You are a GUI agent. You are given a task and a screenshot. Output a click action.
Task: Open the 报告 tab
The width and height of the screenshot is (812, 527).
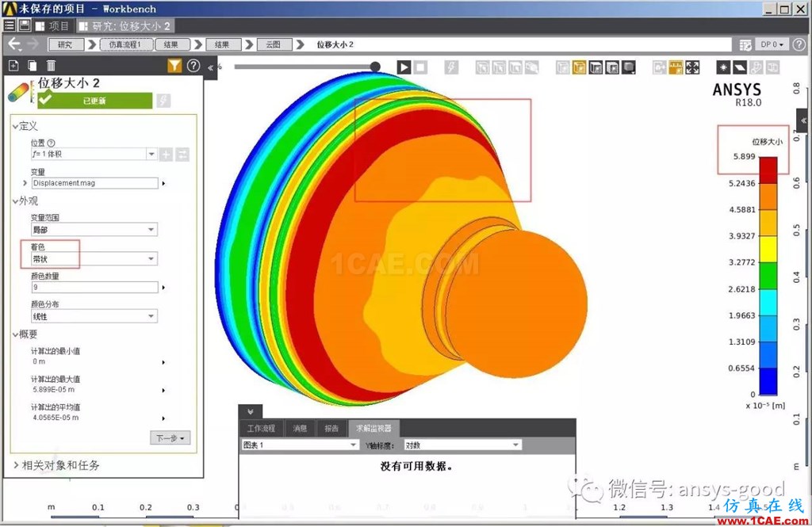pyautogui.click(x=331, y=428)
